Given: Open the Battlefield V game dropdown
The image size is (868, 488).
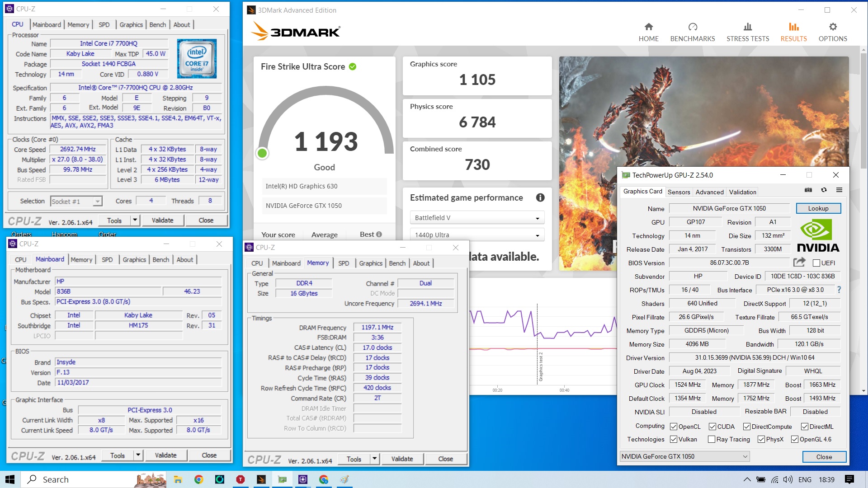Looking at the screenshot, I should pyautogui.click(x=477, y=218).
